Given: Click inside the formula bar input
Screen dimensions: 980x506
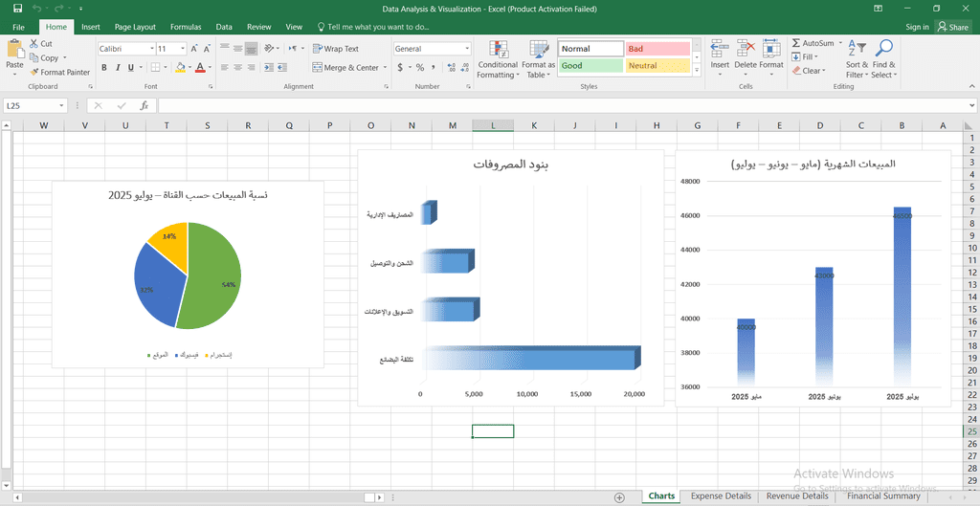Looking at the screenshot, I should (x=555, y=106).
